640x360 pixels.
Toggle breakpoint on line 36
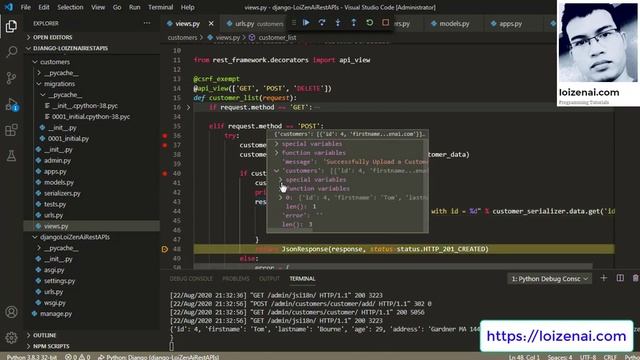(165, 136)
